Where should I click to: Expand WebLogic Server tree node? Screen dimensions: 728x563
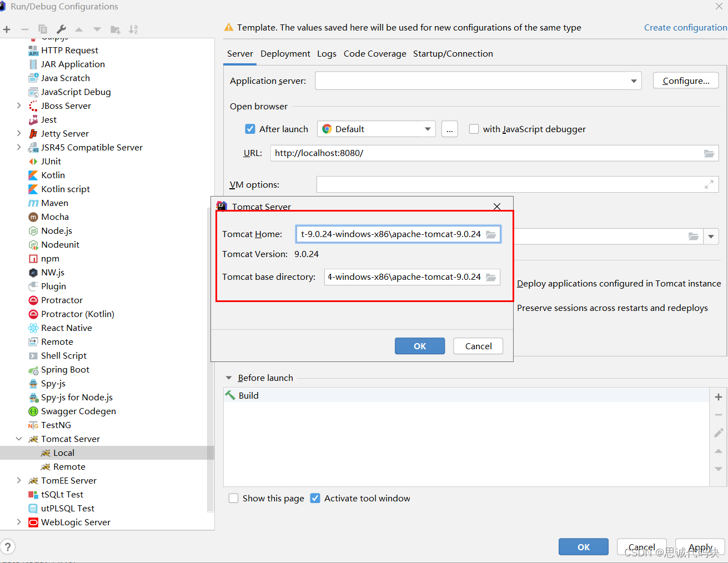click(19, 522)
